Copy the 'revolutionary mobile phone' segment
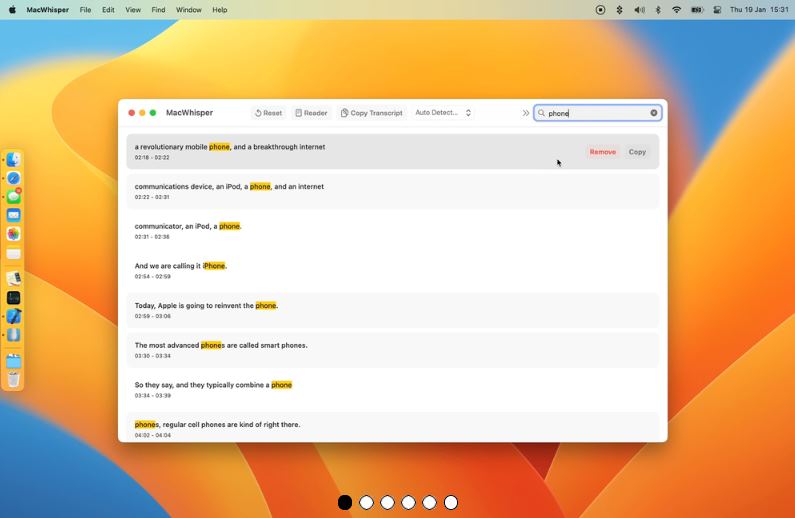795x518 pixels. pos(637,152)
